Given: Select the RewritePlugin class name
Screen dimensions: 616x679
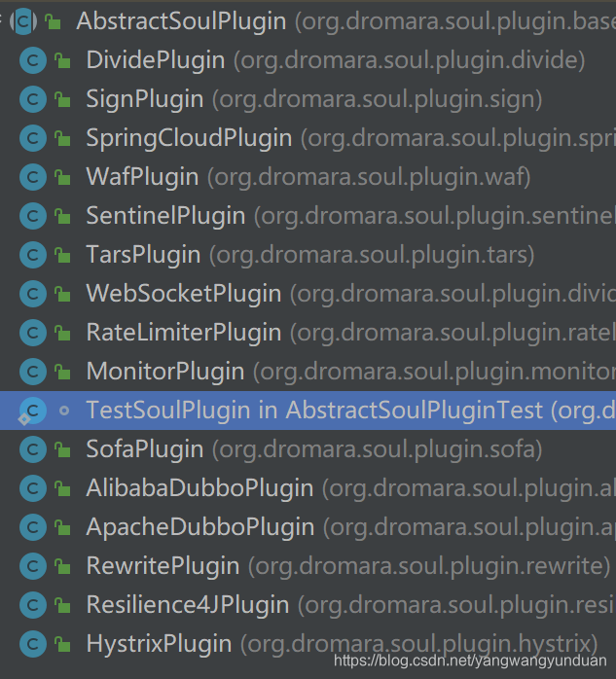Looking at the screenshot, I should tap(163, 566).
